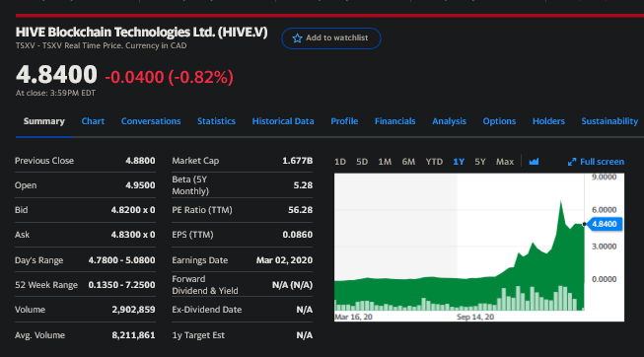Click the 52 Week Range value

point(121,285)
